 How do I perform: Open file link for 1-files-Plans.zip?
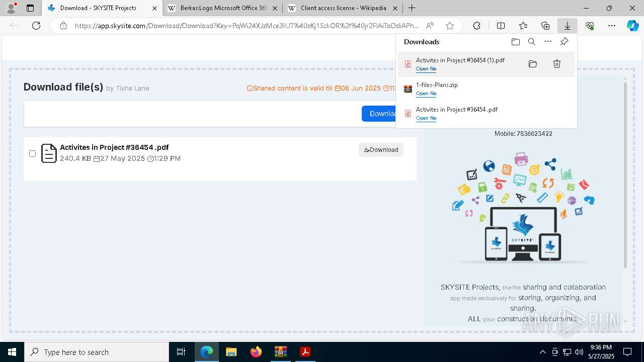(426, 94)
